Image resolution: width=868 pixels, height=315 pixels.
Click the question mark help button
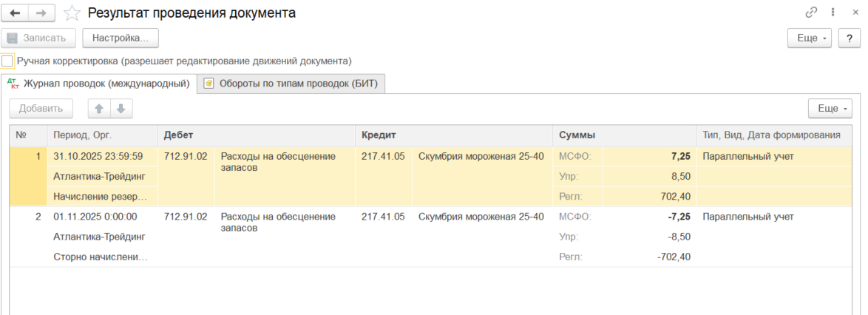coord(850,38)
